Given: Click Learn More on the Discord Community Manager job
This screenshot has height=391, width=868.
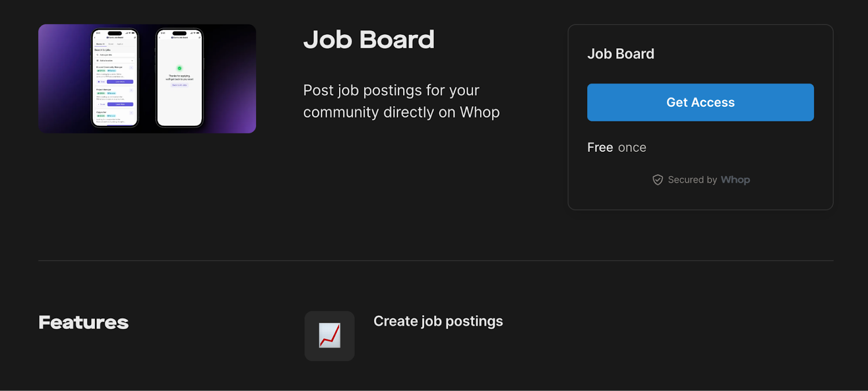Looking at the screenshot, I should point(120,82).
